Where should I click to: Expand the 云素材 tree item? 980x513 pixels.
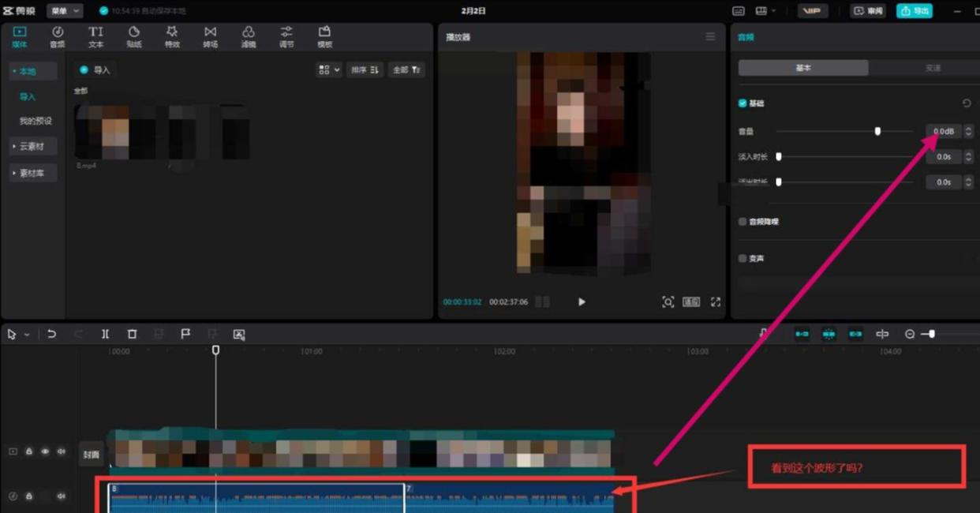pos(32,147)
